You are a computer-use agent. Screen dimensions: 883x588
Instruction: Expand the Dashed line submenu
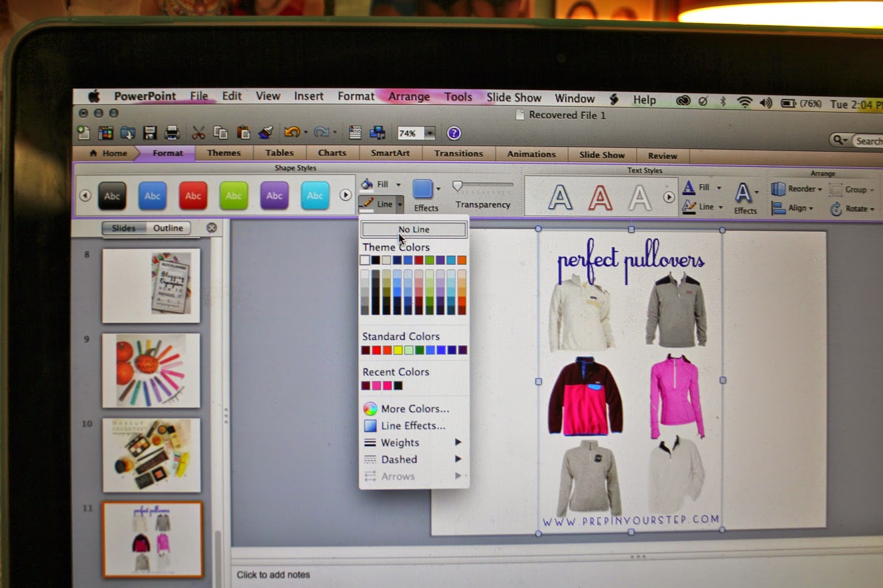398,459
